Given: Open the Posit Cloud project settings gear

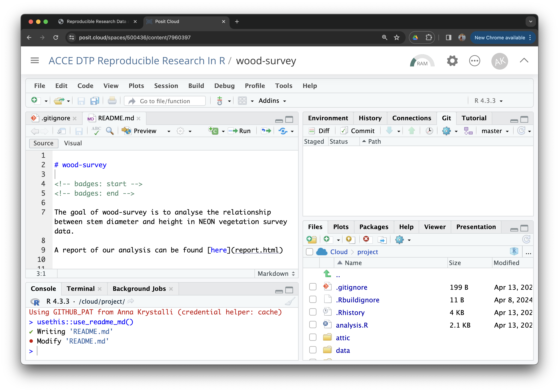Looking at the screenshot, I should (x=452, y=61).
